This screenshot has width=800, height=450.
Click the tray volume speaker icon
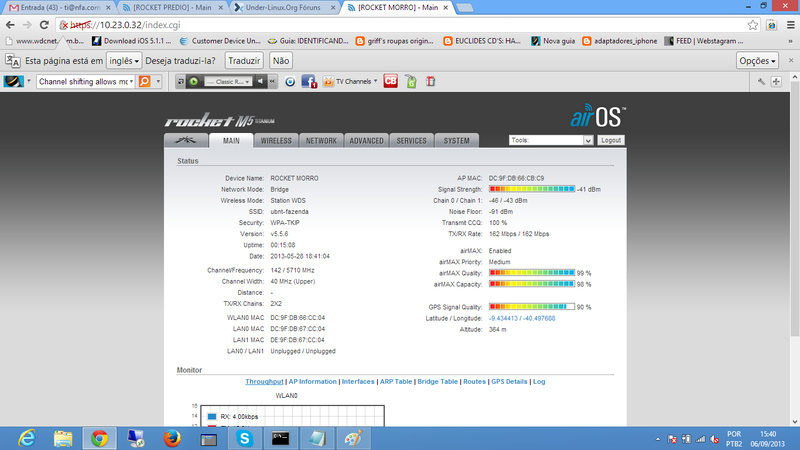pyautogui.click(x=714, y=439)
